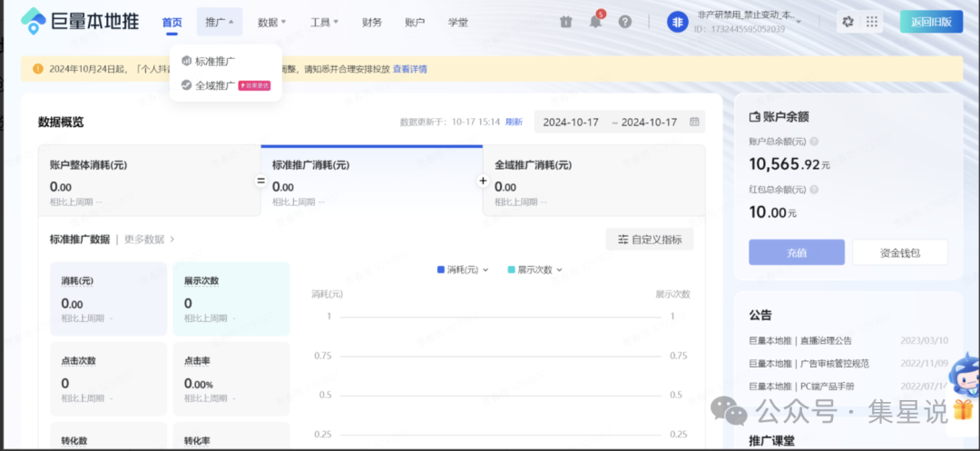This screenshot has width=980, height=451.
Task: Expand the 数据 menu
Action: 272,22
